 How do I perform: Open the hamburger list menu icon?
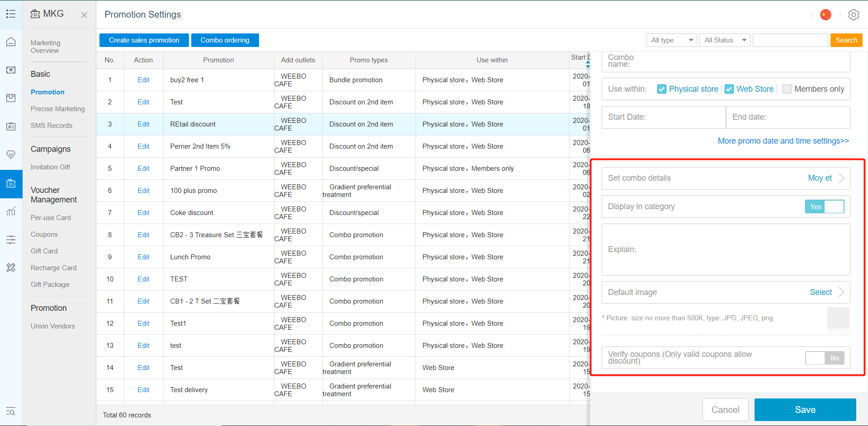[11, 14]
